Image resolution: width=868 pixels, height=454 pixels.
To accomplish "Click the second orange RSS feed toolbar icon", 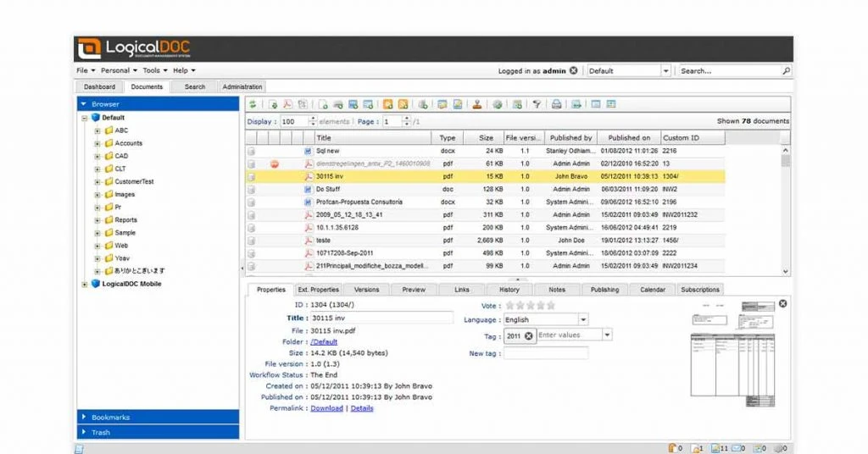I will (x=403, y=104).
